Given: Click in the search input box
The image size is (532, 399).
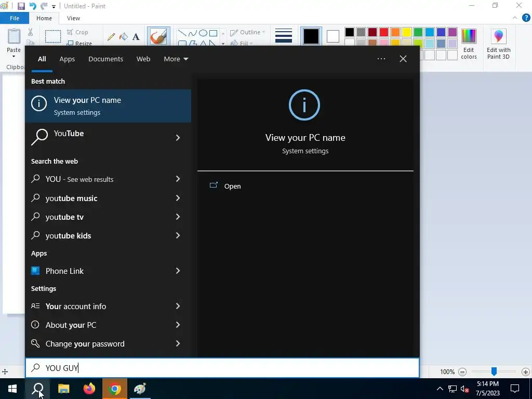Looking at the screenshot, I should (x=222, y=368).
